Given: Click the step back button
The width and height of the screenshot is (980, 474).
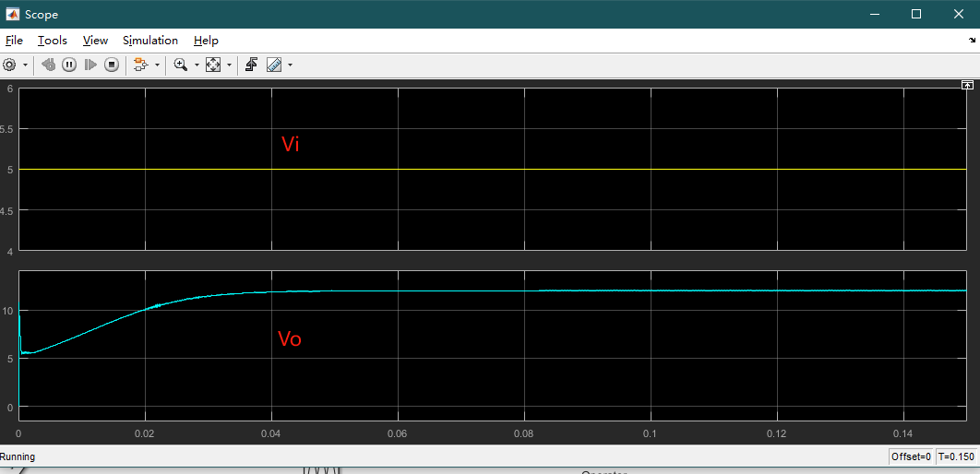Looking at the screenshot, I should click(x=49, y=65).
